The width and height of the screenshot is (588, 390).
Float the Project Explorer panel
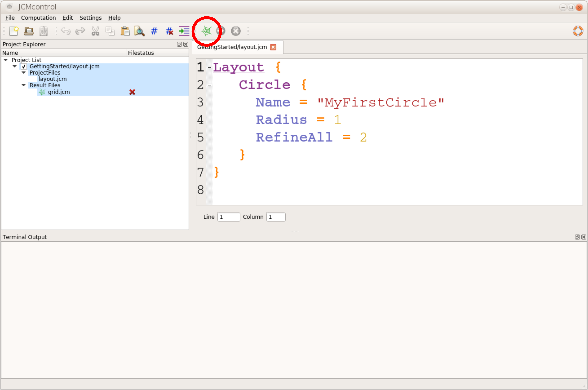pyautogui.click(x=179, y=44)
